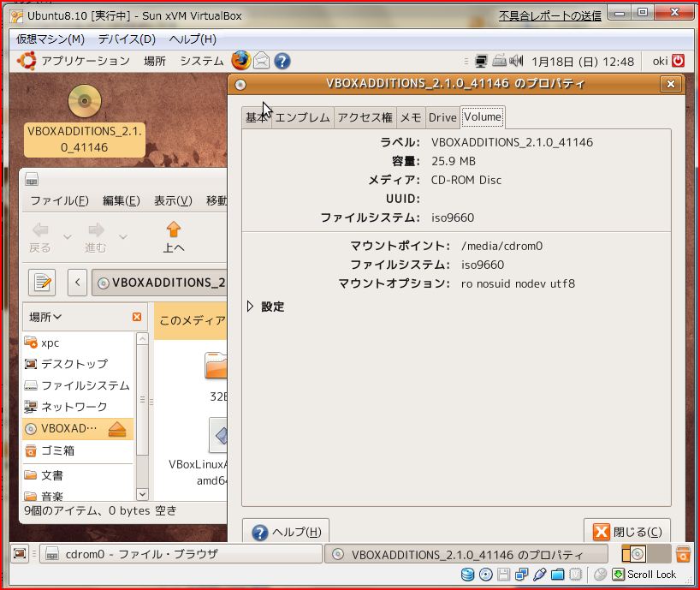
Task: Eject the VBOXAD volume in sidebar
Action: (117, 429)
